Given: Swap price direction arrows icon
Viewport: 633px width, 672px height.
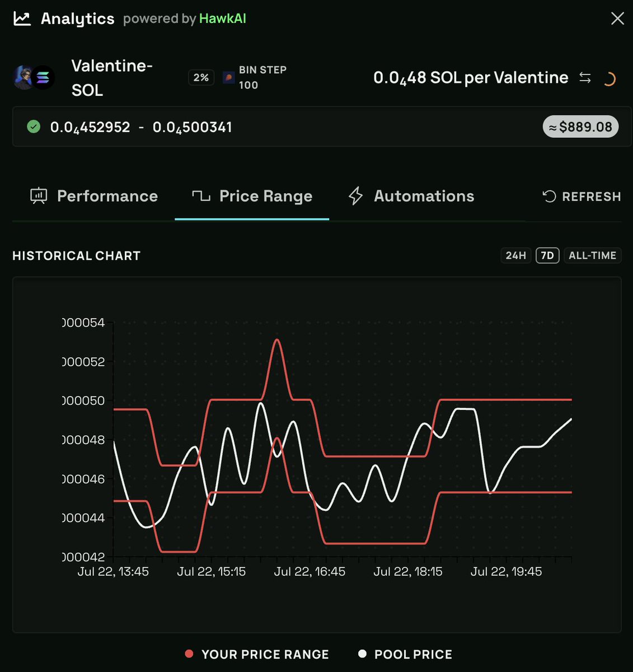Looking at the screenshot, I should [x=585, y=77].
